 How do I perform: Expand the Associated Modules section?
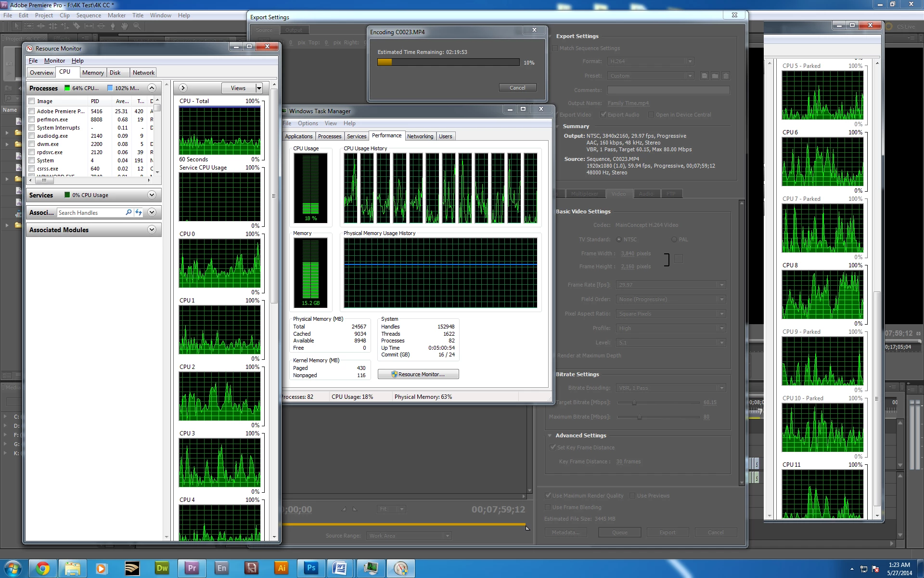pyautogui.click(x=152, y=230)
